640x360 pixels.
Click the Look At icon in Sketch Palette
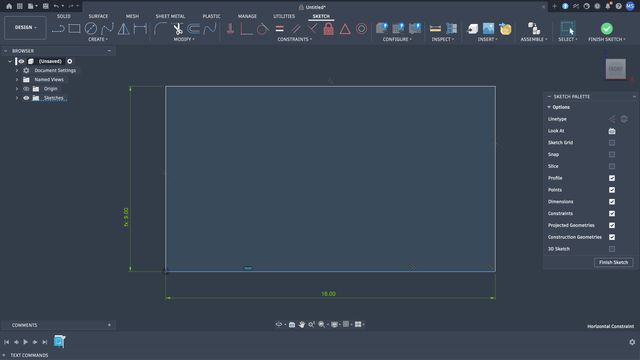(x=612, y=131)
